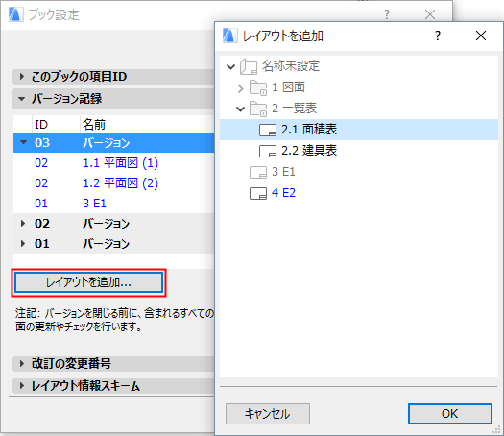Select the 01 バージョン row
This screenshot has height=436, width=504.
point(113,243)
